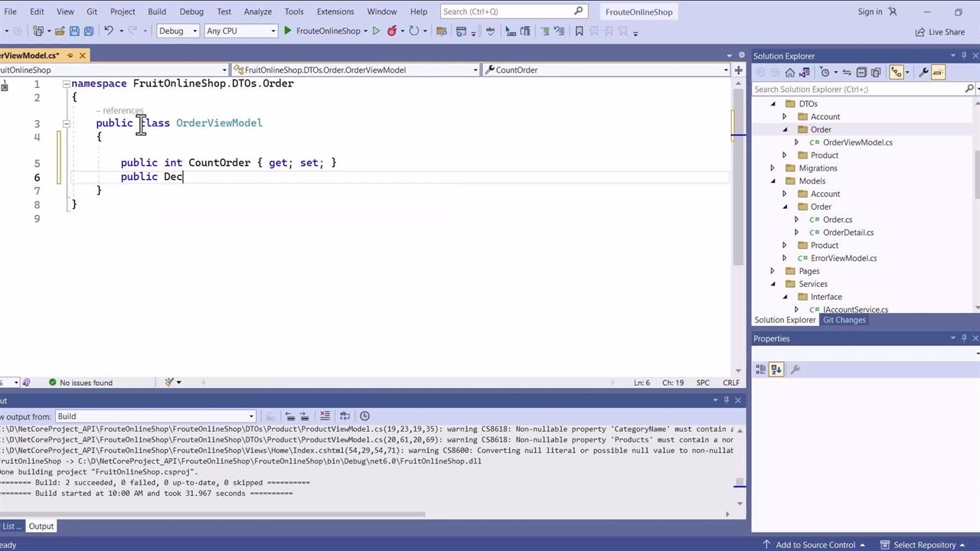
Task: Start debugging with the green FrouteOnlineShop play button
Action: (x=288, y=31)
